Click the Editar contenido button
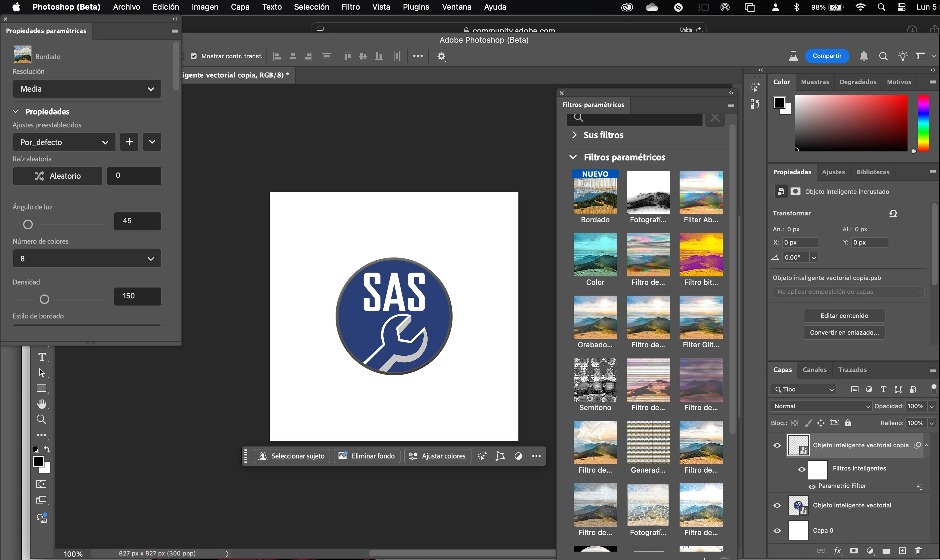The image size is (940, 560). pyautogui.click(x=844, y=315)
